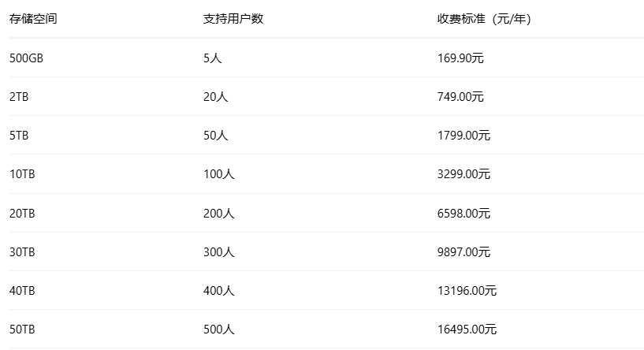This screenshot has width=644, height=350.
Task: Select the 749.00元 price cell
Action: click(x=460, y=96)
